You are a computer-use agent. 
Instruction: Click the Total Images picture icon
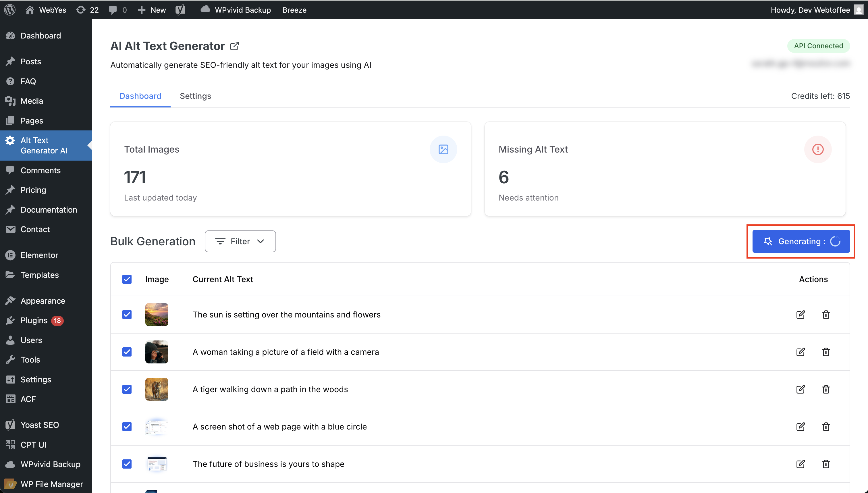443,149
